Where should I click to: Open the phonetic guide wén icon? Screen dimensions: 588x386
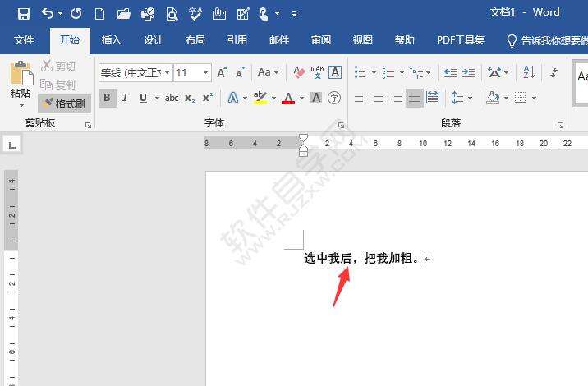click(x=317, y=72)
